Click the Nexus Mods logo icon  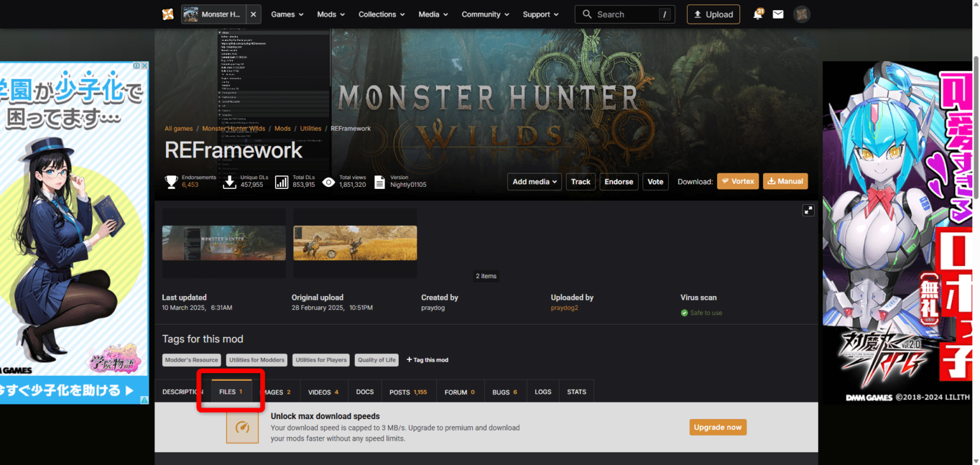pos(168,14)
